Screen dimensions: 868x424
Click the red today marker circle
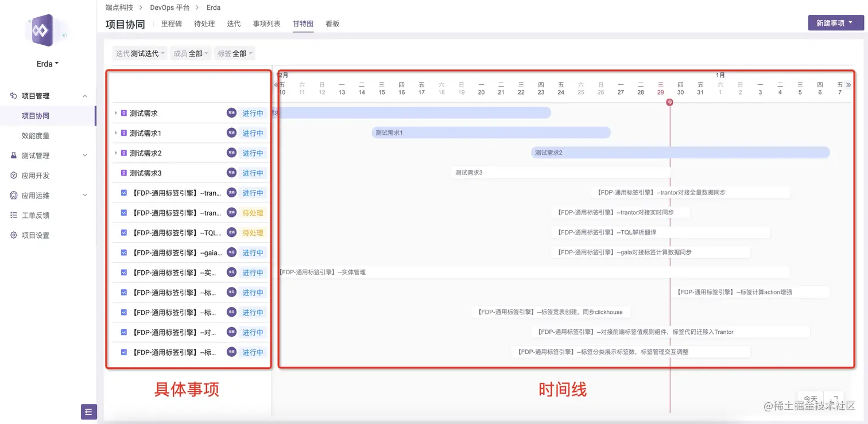click(669, 102)
